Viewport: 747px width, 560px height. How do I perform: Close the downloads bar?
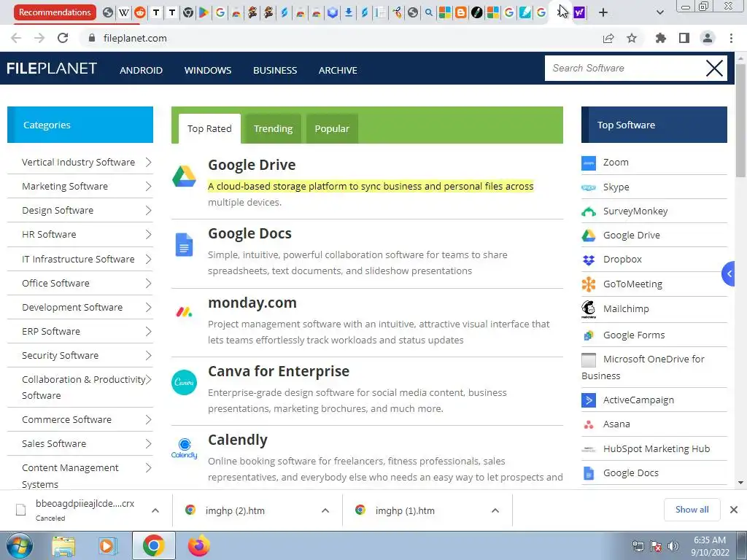[x=734, y=510]
